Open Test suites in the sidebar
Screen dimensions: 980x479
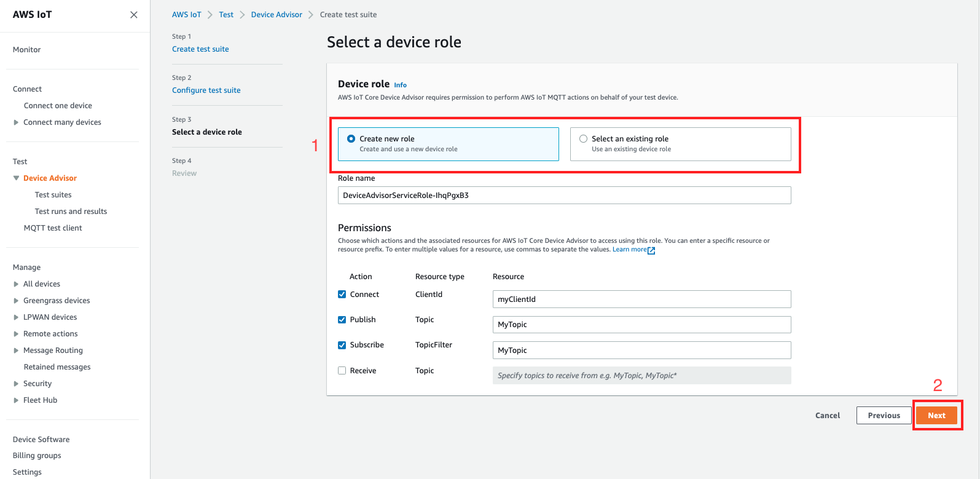pos(53,195)
